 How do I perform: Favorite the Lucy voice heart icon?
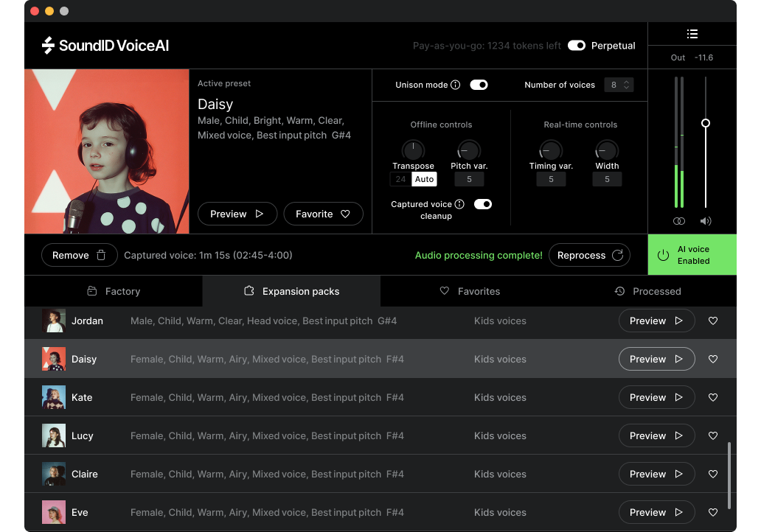713,436
